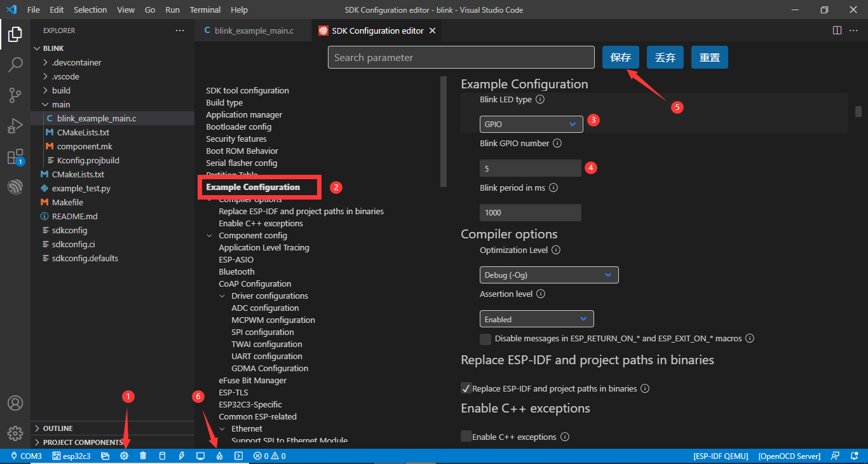Screen dimensions: 868x464
Task: Start build-flash-monitor with the flame icon
Action: 219,455
